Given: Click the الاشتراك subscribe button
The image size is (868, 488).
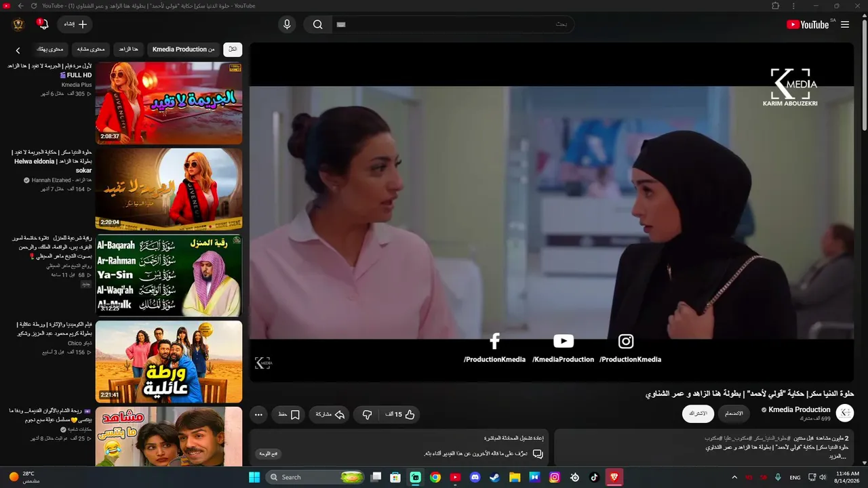Looking at the screenshot, I should tap(698, 413).
